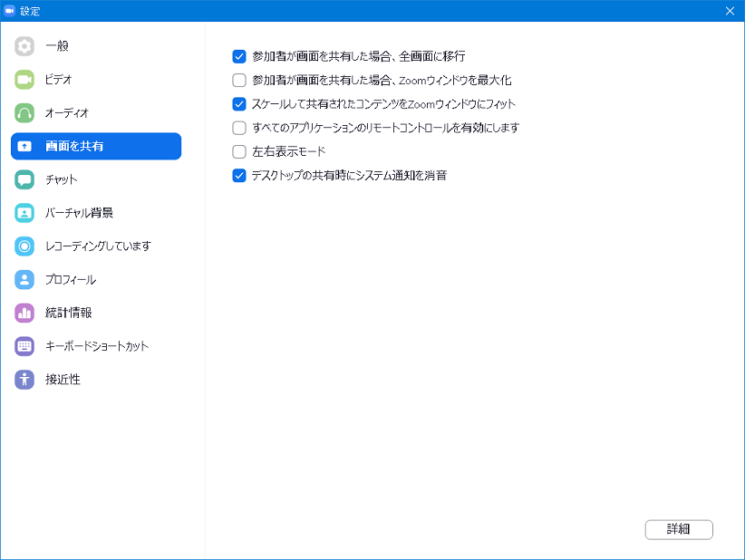This screenshot has height=560, width=745.
Task: Click the 左右表示モード label text
Action: tap(289, 151)
